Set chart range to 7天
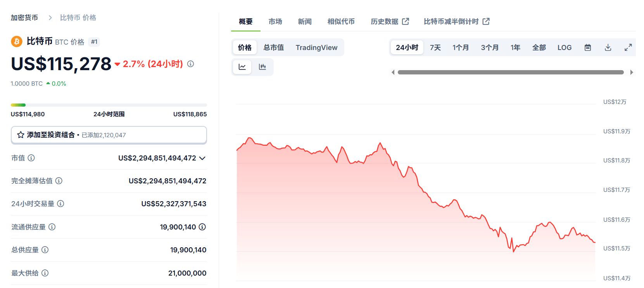This screenshot has width=644, height=288. (435, 47)
